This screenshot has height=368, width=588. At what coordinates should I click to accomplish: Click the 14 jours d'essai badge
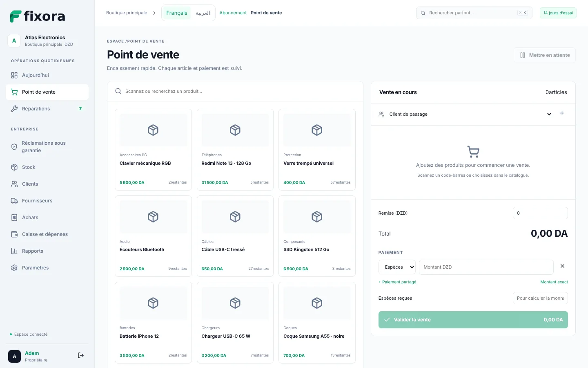[558, 13]
